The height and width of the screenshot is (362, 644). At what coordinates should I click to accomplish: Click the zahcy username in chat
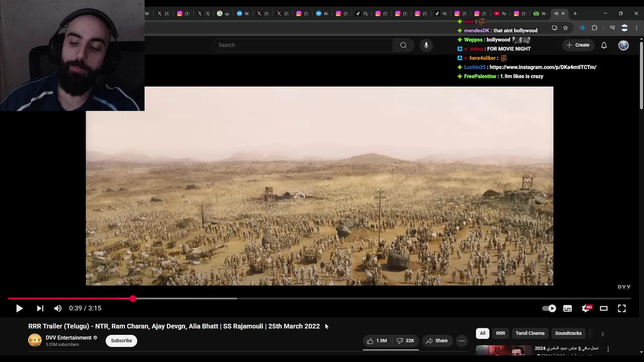(476, 49)
